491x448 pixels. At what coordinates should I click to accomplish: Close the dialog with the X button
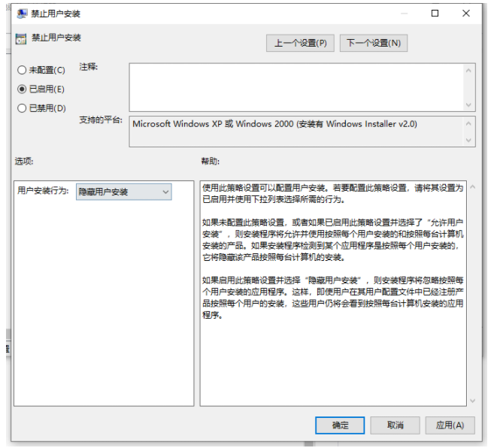469,14
